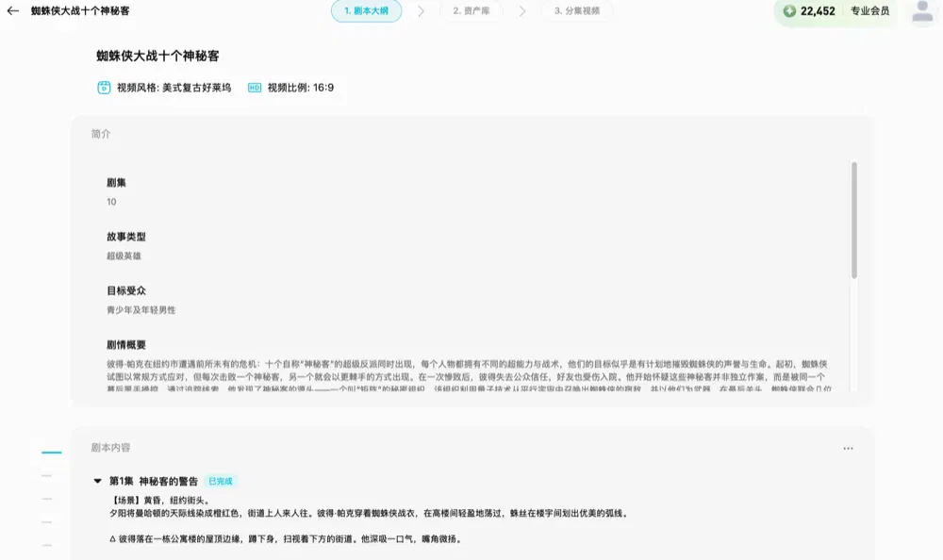Collapse 第1集 神秘客的警告 episode
Image resolution: width=943 pixels, height=560 pixels.
[97, 481]
